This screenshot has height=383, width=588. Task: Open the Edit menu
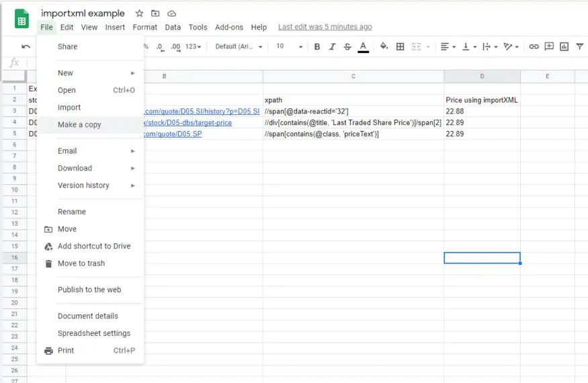(67, 28)
